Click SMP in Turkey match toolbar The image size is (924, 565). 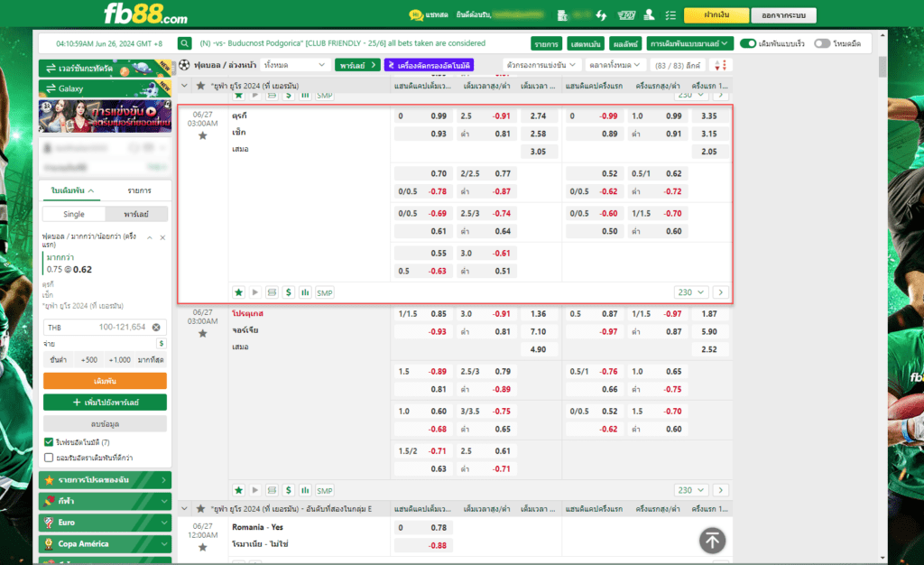tap(325, 292)
